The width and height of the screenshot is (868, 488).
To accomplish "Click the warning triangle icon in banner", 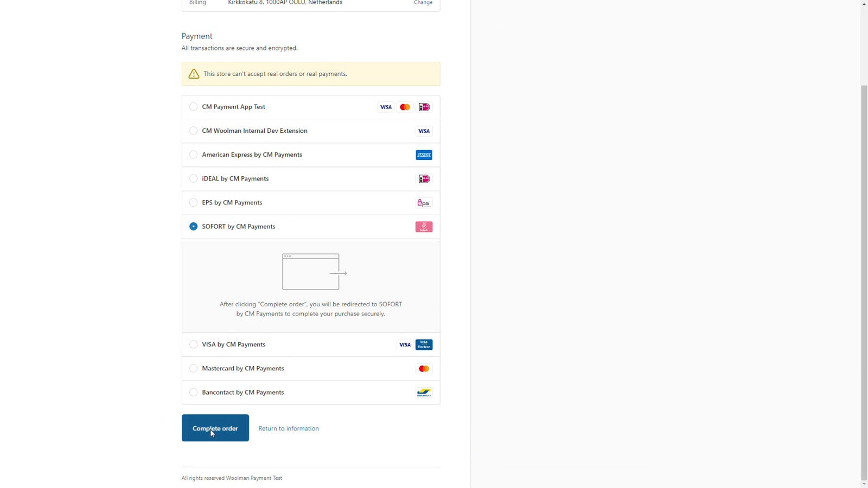I will coord(194,74).
